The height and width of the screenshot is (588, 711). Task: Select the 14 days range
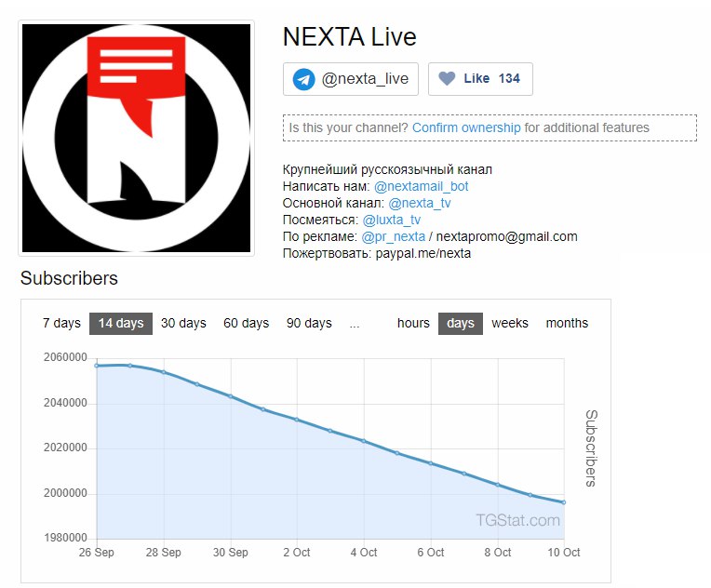[121, 323]
